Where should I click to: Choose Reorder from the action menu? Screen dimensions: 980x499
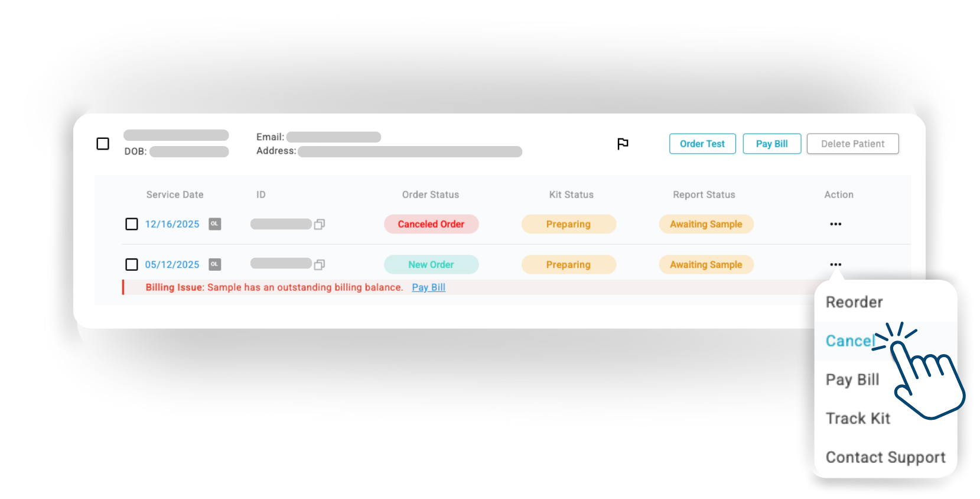pyautogui.click(x=854, y=302)
